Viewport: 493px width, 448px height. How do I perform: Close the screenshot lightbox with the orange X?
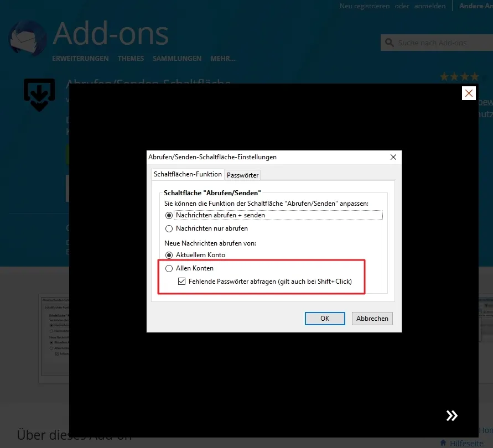point(469,93)
